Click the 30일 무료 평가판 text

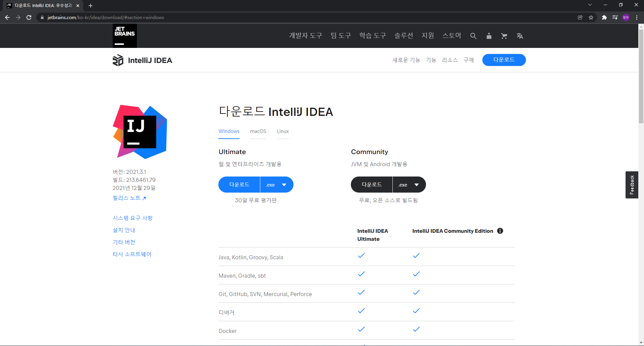256,200
